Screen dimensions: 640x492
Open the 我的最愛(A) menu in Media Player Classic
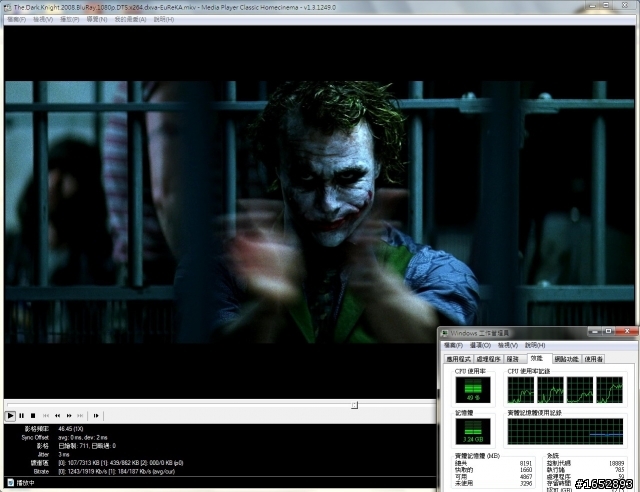click(x=130, y=19)
